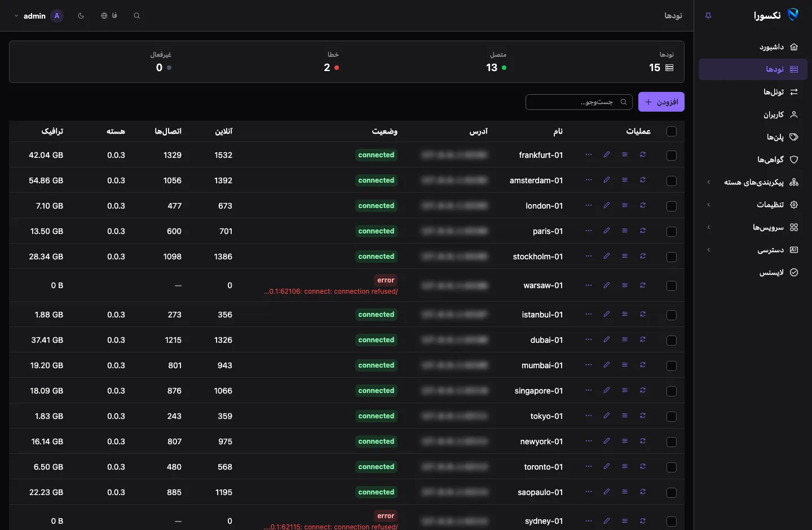
Task: Open the admin user dropdown
Action: 38,16
